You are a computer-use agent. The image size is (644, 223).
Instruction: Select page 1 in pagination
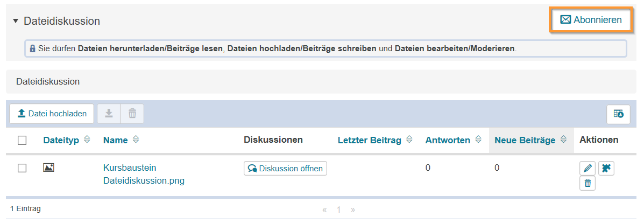coord(339,210)
